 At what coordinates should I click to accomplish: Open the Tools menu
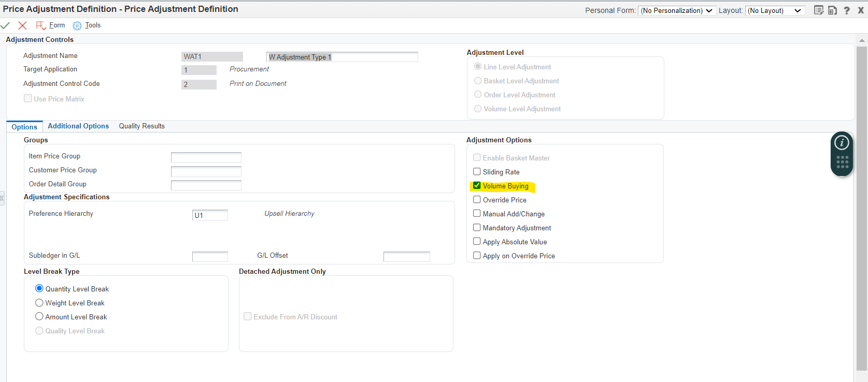(93, 25)
